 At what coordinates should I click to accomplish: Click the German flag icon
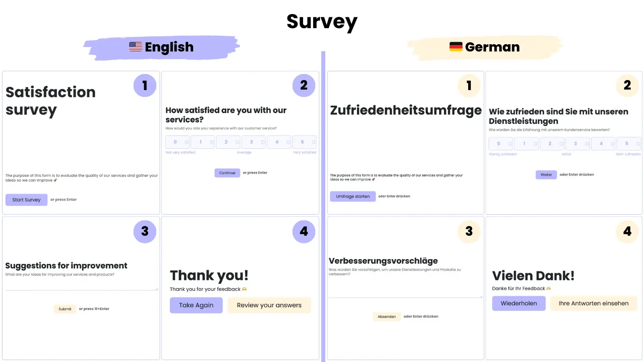pos(456,47)
